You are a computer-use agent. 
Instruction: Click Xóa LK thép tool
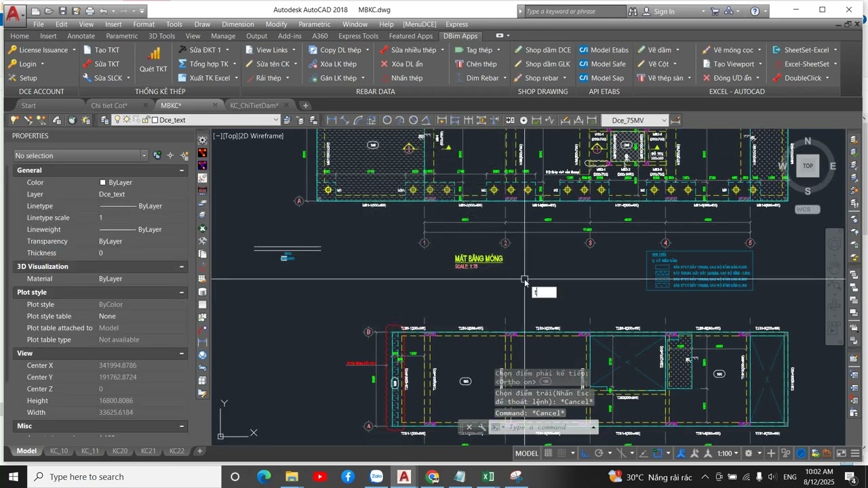tap(332, 64)
